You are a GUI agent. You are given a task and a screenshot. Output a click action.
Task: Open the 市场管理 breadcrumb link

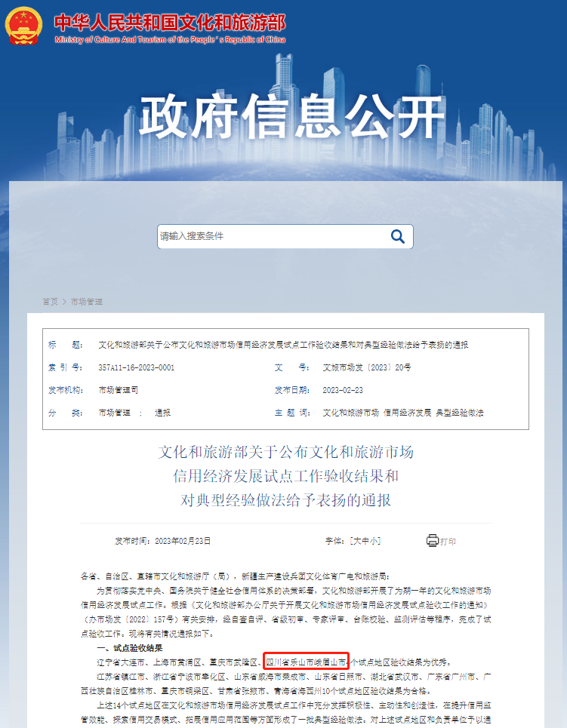pos(86,302)
